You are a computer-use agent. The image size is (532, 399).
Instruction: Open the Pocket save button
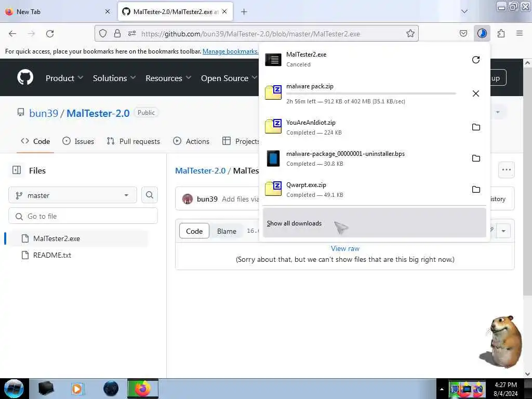click(463, 33)
